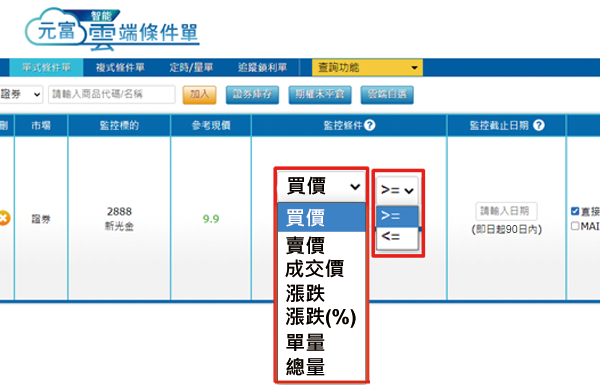This screenshot has height=385, width=600.
Task: Open the 查詢功能 dropdown
Action: (367, 68)
